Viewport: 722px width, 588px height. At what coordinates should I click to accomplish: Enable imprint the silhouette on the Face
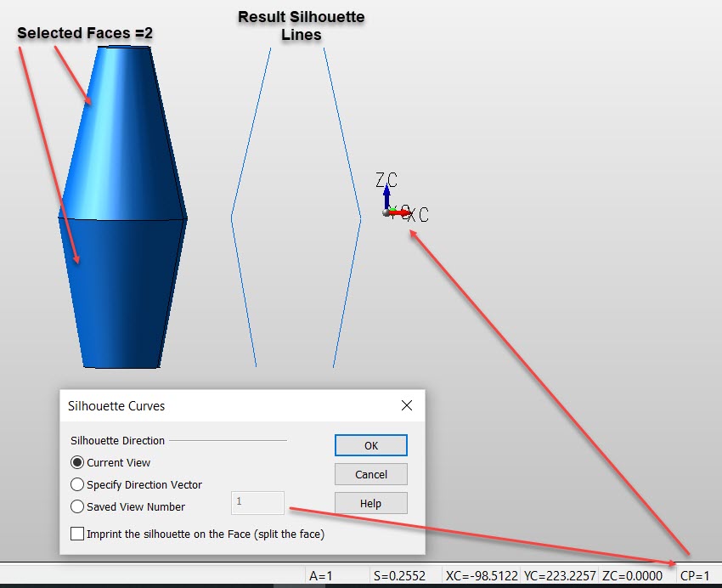pyautogui.click(x=77, y=533)
